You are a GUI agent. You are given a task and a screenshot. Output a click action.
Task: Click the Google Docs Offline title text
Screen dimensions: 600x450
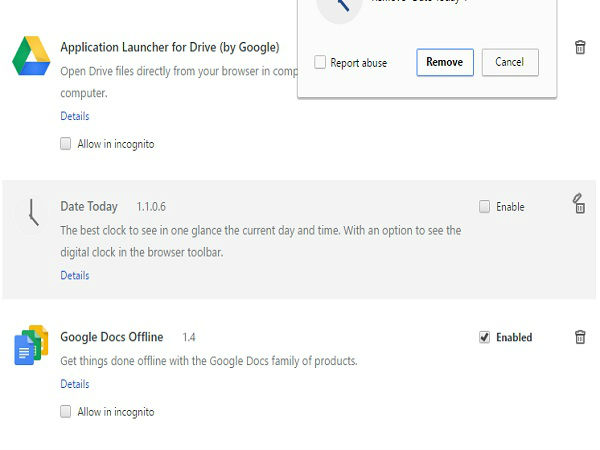click(x=114, y=337)
